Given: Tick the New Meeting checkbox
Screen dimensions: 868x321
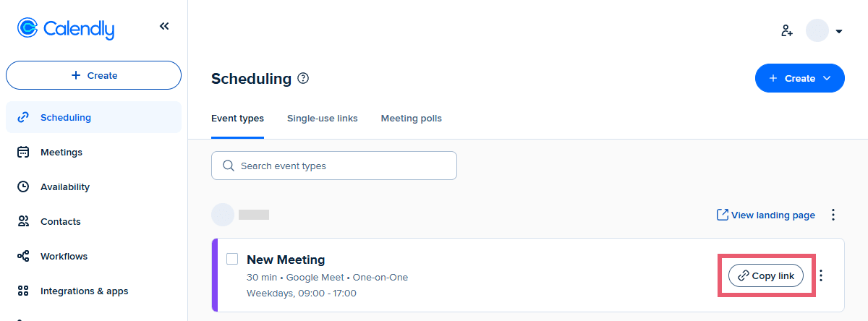Looking at the screenshot, I should 232,259.
